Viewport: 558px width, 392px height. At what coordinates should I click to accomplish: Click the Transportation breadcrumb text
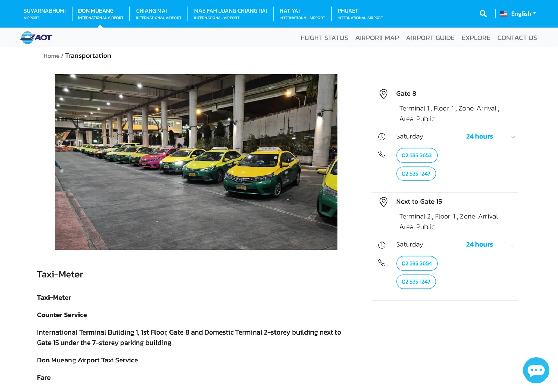[x=88, y=56]
